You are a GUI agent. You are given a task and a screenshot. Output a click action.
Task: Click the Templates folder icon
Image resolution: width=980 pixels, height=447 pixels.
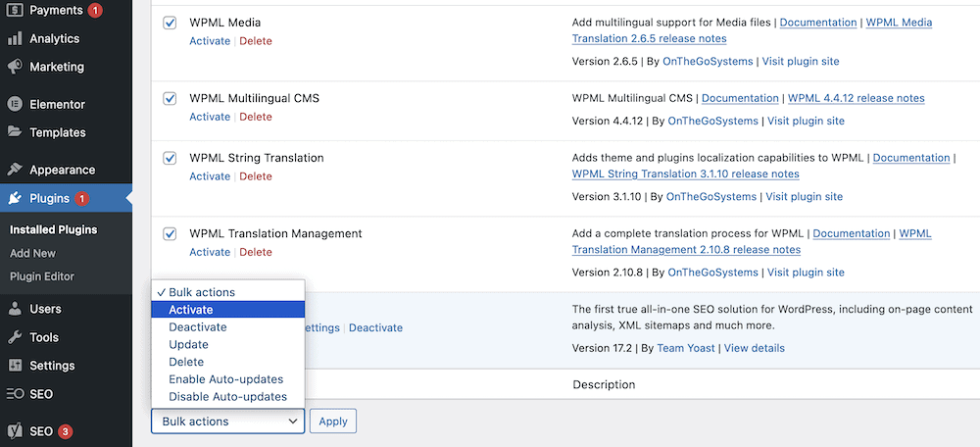point(15,132)
